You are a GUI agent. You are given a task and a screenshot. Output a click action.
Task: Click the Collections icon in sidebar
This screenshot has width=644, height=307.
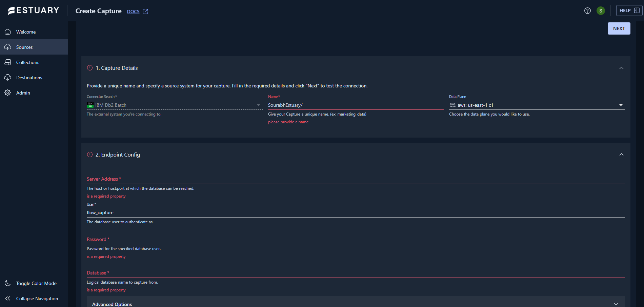coord(8,62)
